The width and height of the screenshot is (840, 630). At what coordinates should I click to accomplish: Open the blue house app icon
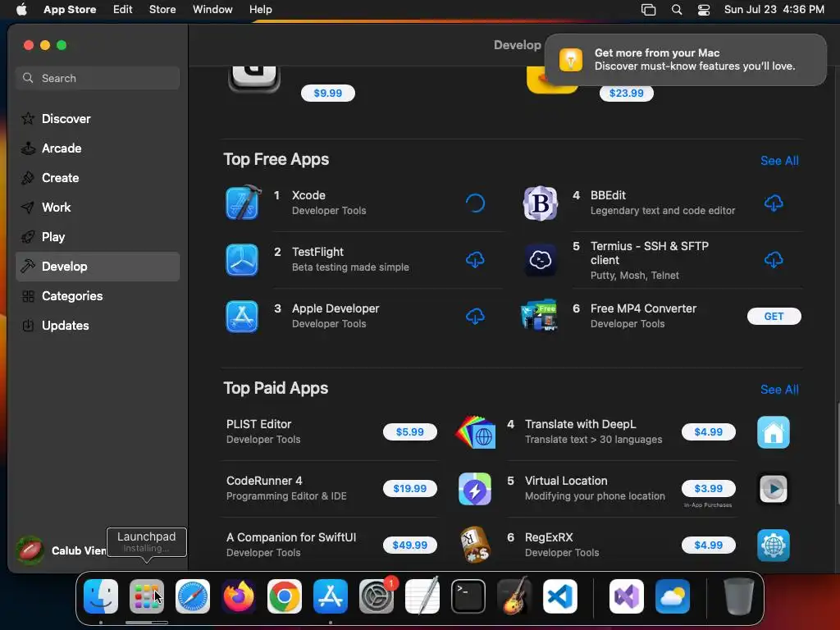773,431
